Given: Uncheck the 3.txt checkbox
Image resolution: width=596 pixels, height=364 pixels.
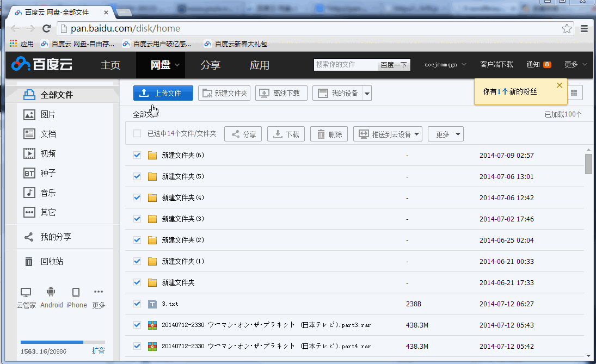Looking at the screenshot, I should click(137, 304).
